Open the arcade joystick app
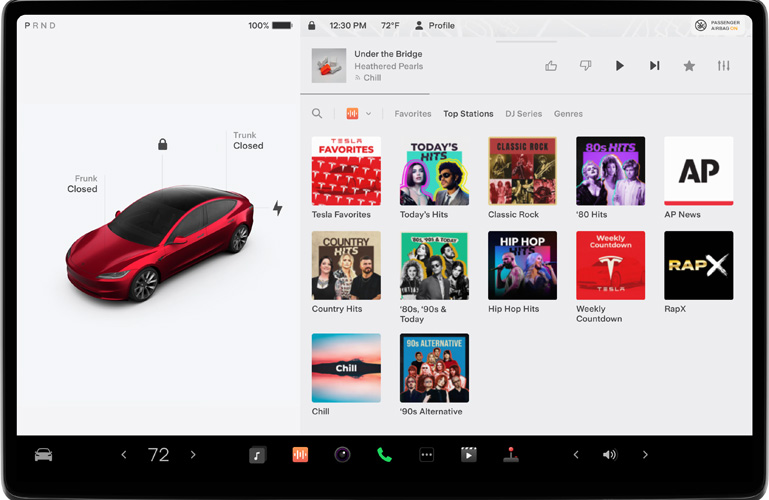The image size is (769, 500). (x=511, y=455)
